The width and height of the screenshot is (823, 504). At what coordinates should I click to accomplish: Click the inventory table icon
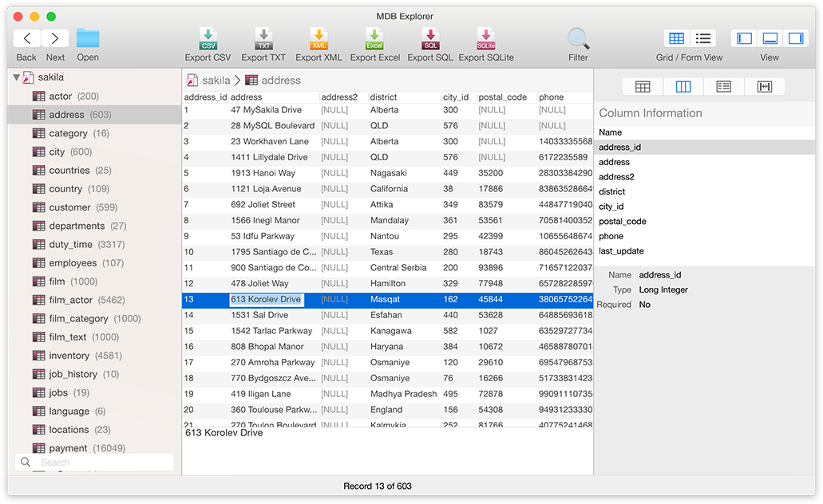click(39, 356)
